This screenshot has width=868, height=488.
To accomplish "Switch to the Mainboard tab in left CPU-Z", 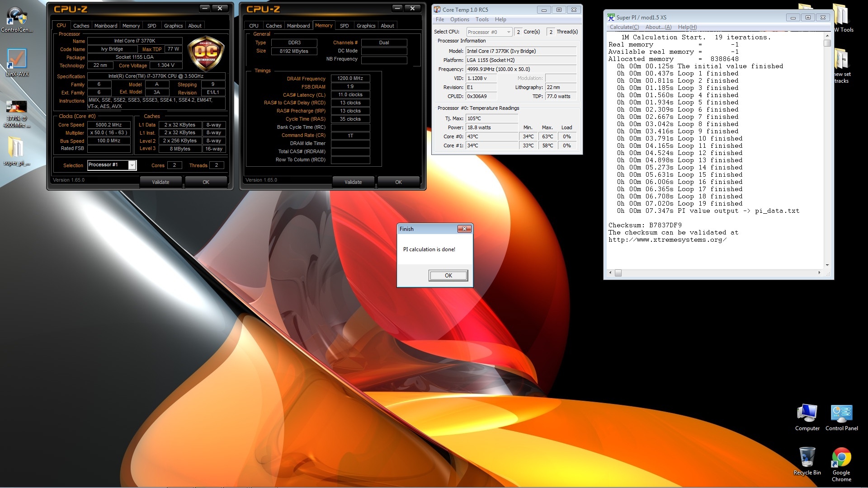I will tap(106, 26).
